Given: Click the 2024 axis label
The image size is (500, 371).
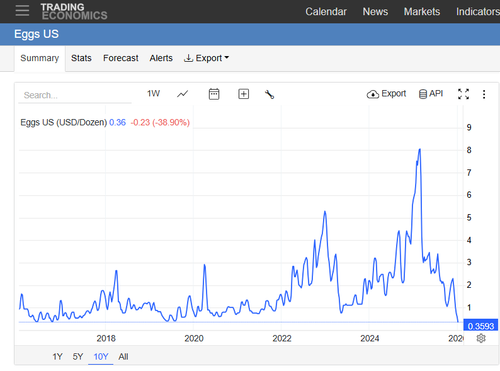Looking at the screenshot, I should click(370, 339).
